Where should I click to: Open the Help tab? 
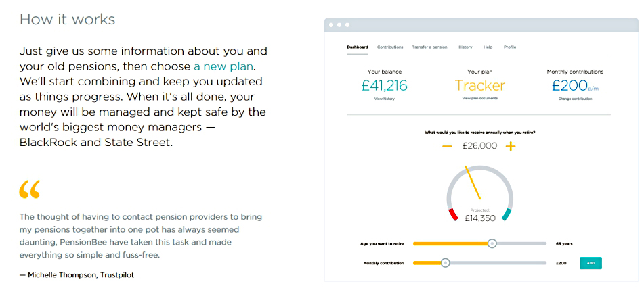488,47
